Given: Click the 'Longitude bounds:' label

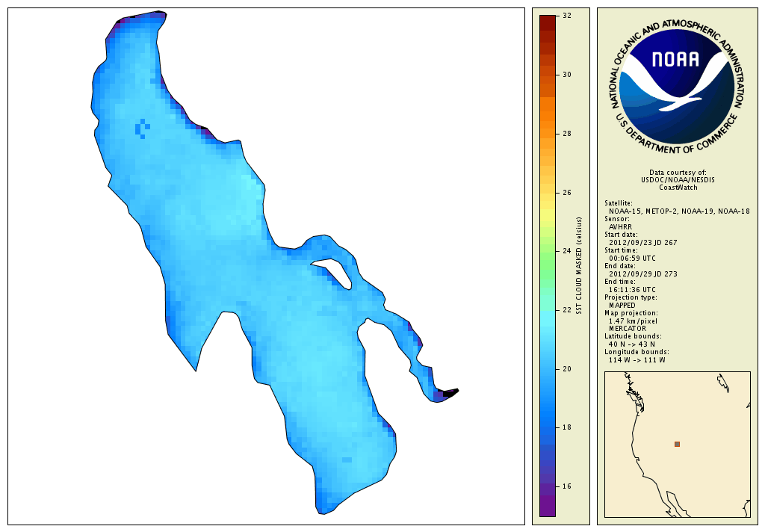Looking at the screenshot, I should tap(637, 352).
